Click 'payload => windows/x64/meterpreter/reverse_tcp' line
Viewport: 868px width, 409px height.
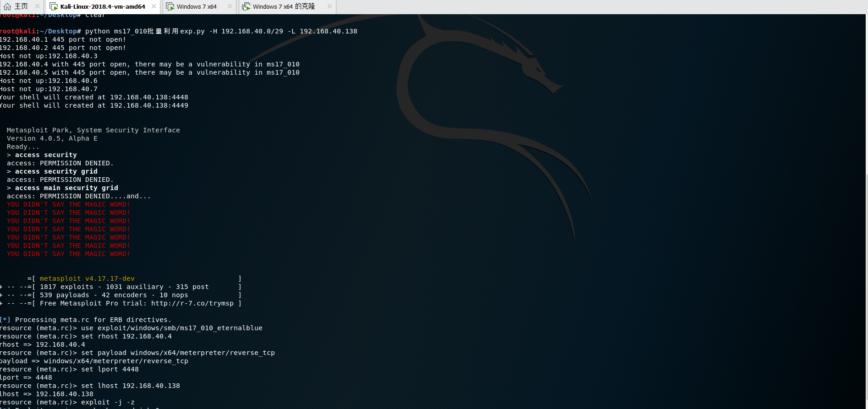94,361
